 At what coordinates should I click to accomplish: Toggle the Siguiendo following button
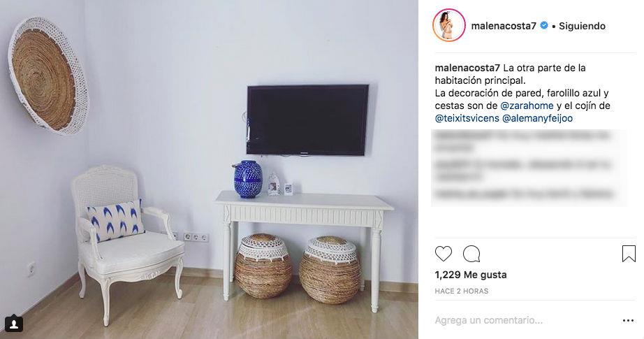click(x=582, y=26)
